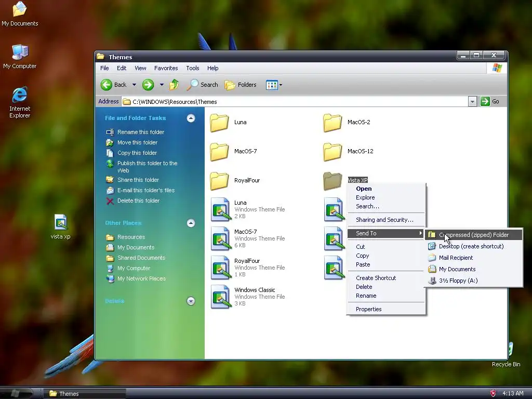Go to My Network Places link
This screenshot has height=399, width=532.
(x=141, y=278)
